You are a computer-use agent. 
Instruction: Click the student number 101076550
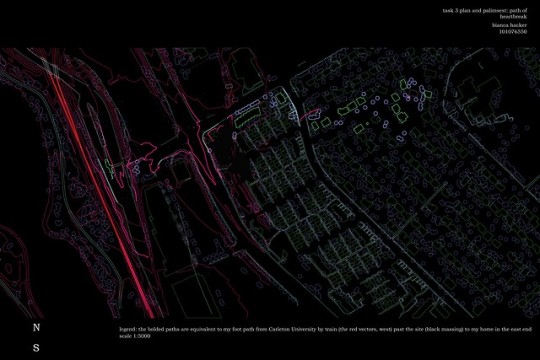513,31
